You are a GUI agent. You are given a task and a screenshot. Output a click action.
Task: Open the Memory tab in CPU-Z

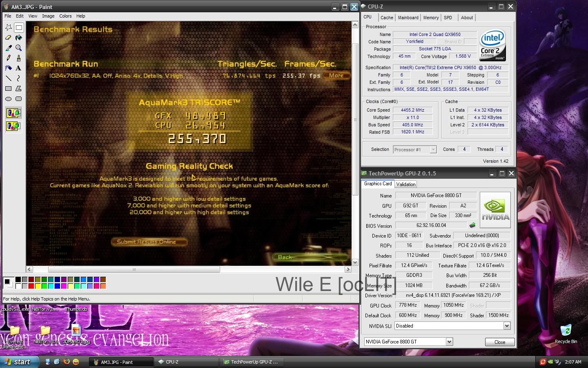[x=431, y=18]
